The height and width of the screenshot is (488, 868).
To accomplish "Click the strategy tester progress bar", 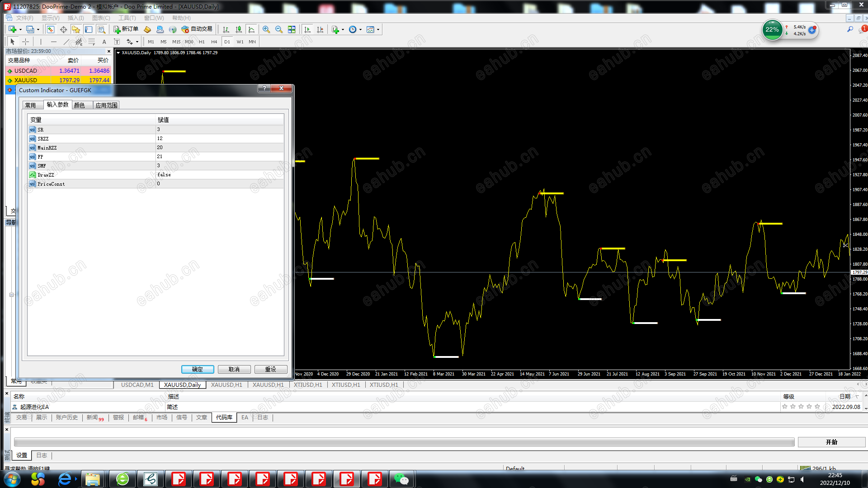I will [404, 442].
